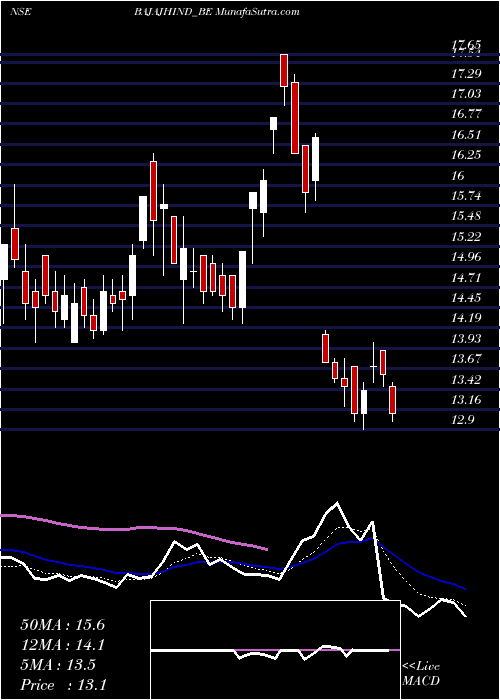Click the 16.51 price axis label
The width and height of the screenshot is (500, 700).
[x=466, y=135]
